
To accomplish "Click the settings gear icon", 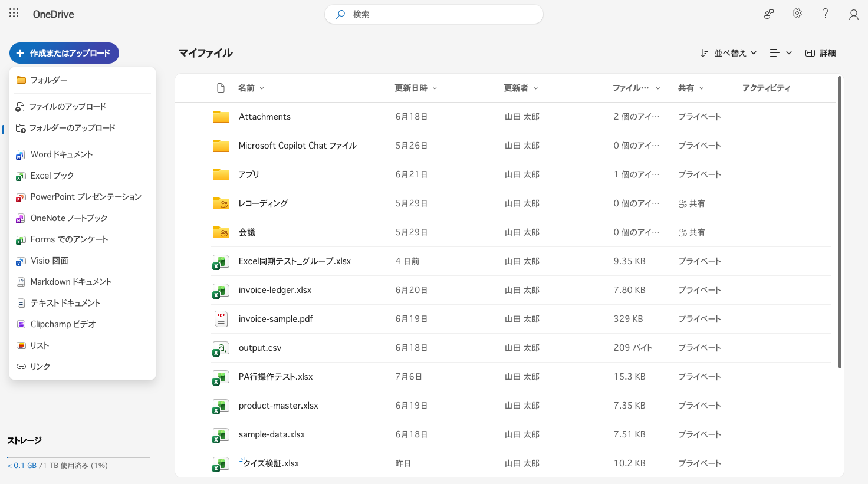I will coord(797,13).
